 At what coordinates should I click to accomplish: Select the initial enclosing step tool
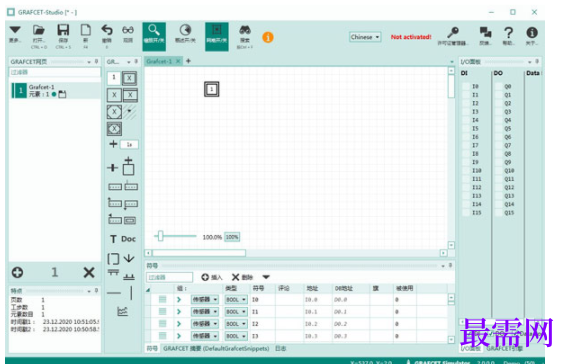click(114, 129)
